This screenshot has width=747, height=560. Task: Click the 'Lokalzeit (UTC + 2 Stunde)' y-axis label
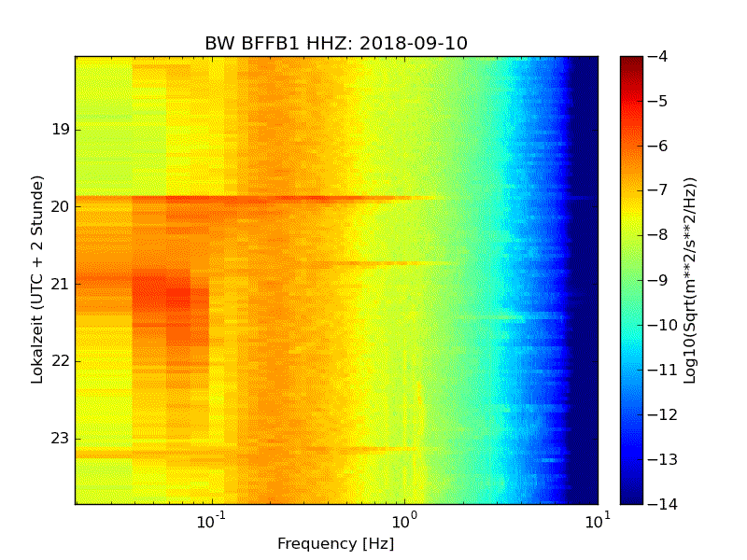36,279
